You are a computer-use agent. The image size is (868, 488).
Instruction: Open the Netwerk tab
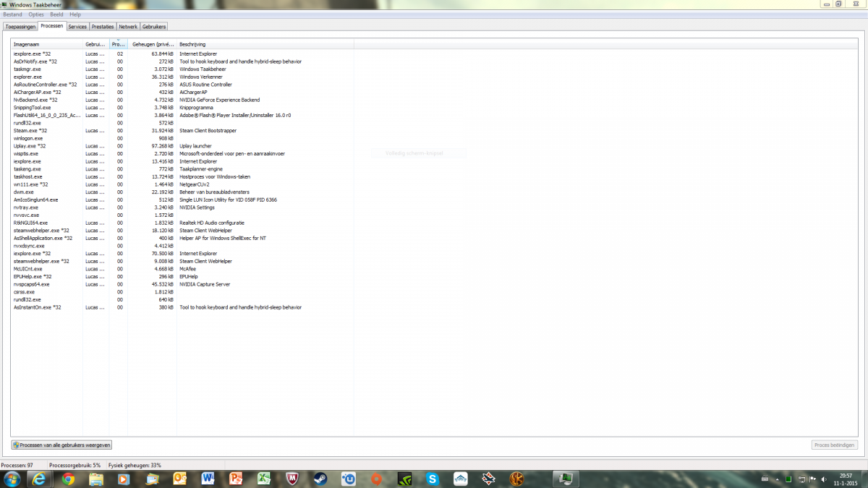[128, 27]
